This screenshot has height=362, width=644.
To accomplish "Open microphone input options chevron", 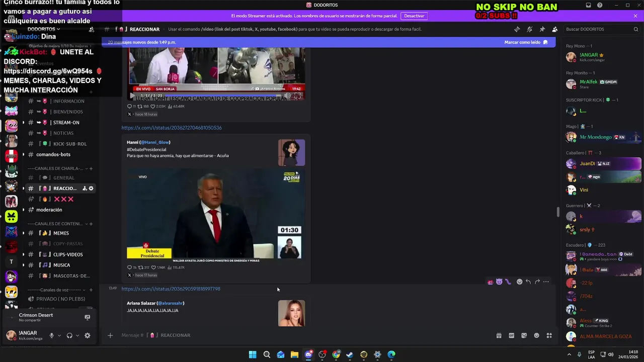I will (x=59, y=335).
